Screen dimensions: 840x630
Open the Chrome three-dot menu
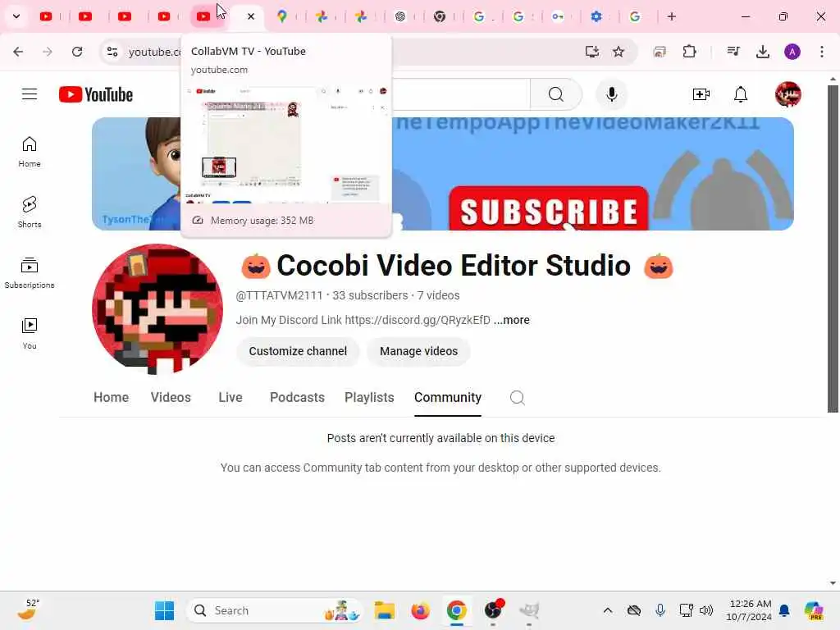click(822, 52)
